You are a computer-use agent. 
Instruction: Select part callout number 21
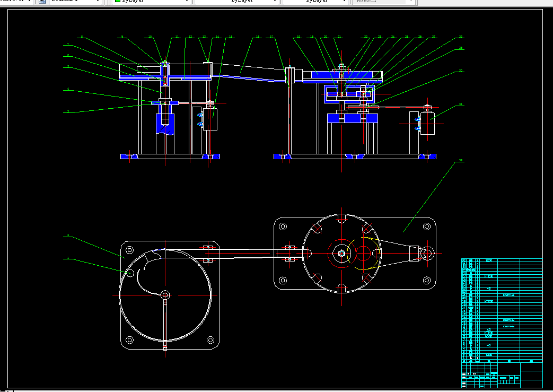[x=339, y=37]
